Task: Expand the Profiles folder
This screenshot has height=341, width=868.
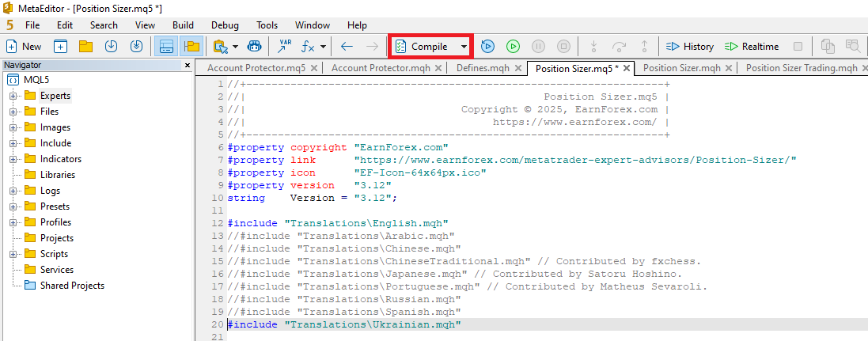Action: tap(13, 222)
